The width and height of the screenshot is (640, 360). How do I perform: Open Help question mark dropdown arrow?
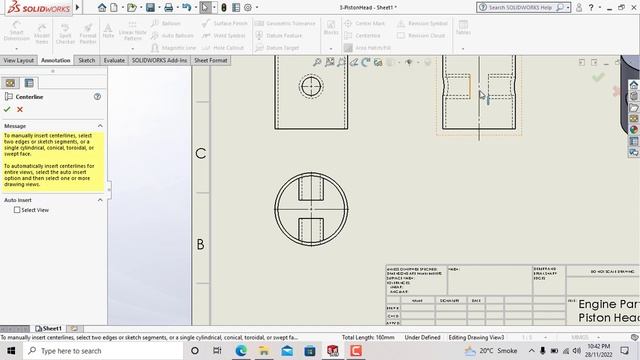click(x=600, y=7)
